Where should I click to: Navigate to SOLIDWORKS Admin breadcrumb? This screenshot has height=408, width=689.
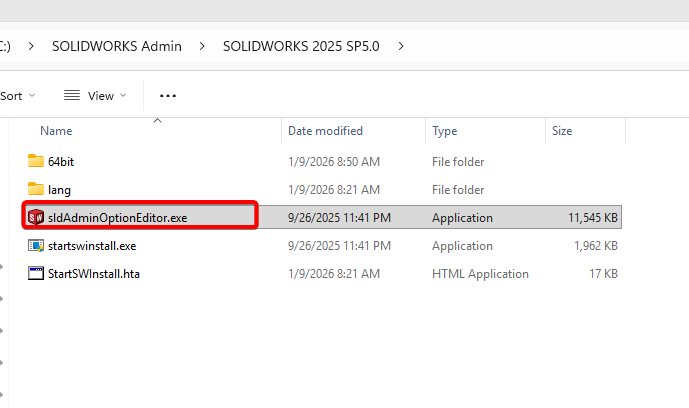click(x=117, y=46)
